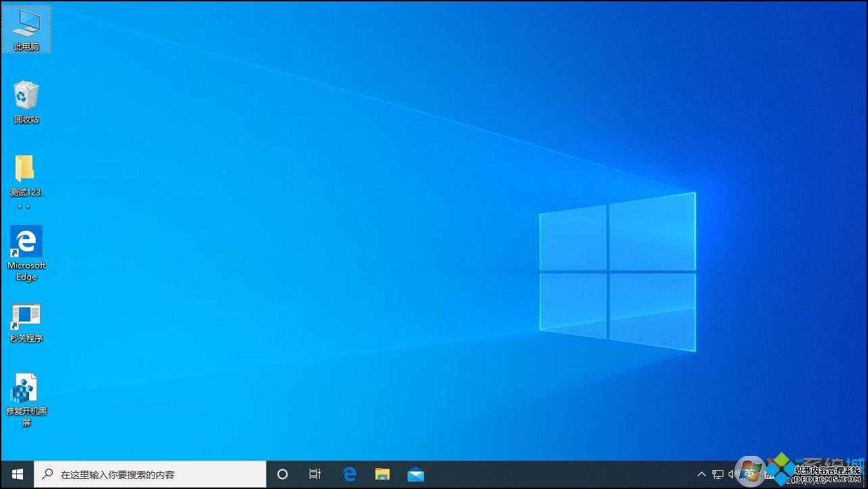
Task: Open the network status tray icon
Action: click(718, 475)
